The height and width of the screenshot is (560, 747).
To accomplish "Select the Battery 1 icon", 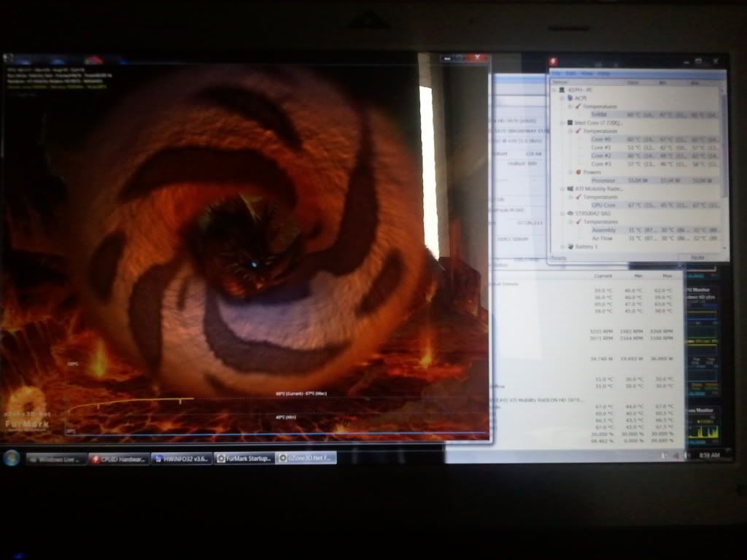I will (570, 246).
